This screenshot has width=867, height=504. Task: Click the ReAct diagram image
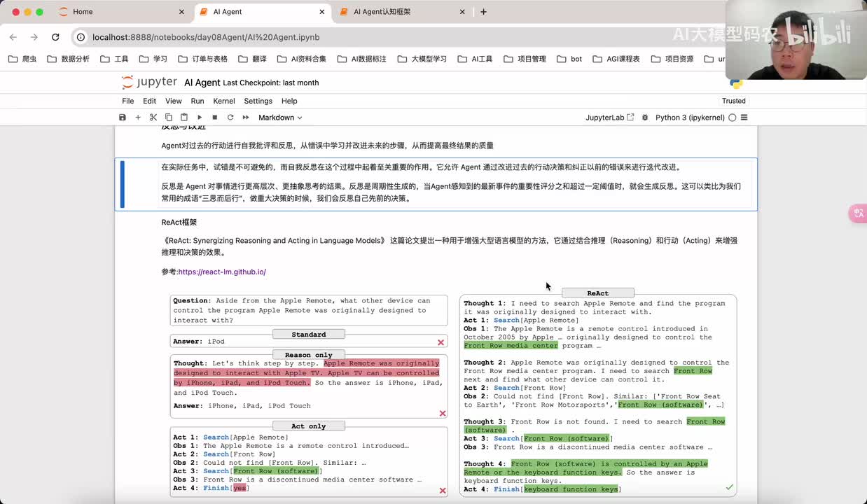tap(452, 393)
